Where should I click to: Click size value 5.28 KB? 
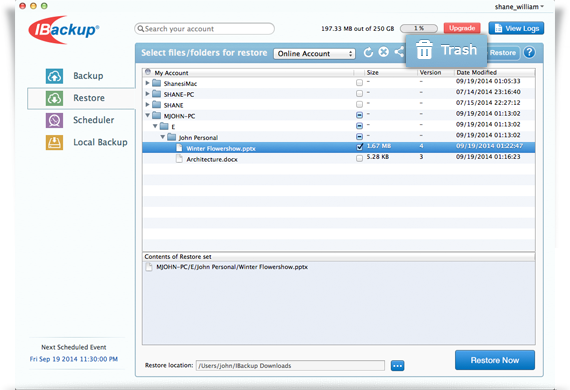(378, 157)
